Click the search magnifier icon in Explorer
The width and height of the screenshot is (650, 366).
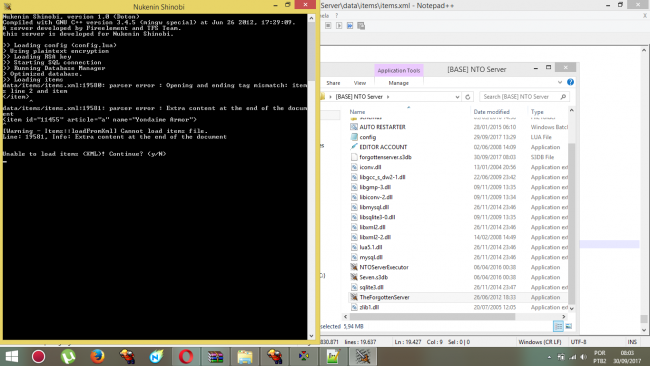point(563,97)
